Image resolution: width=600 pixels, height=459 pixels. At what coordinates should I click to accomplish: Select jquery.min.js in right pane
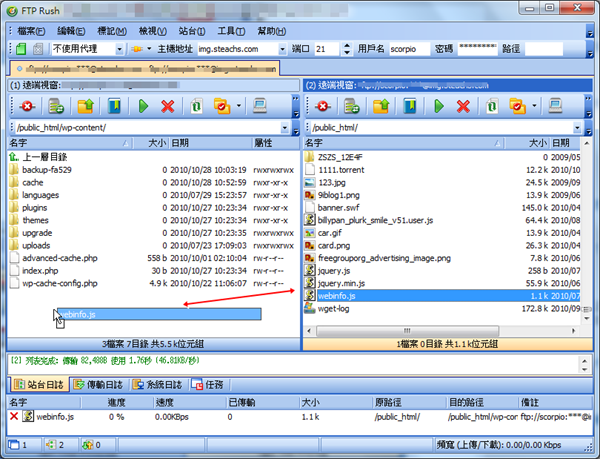341,283
